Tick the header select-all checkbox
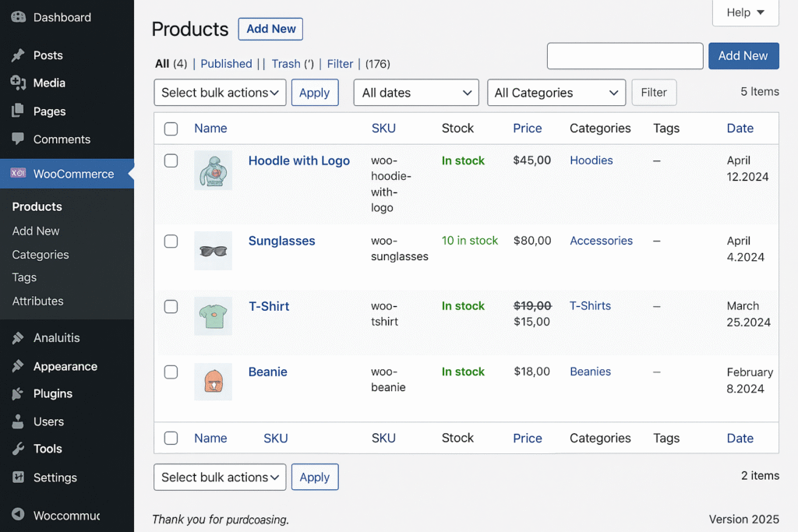The width and height of the screenshot is (798, 532). [171, 129]
